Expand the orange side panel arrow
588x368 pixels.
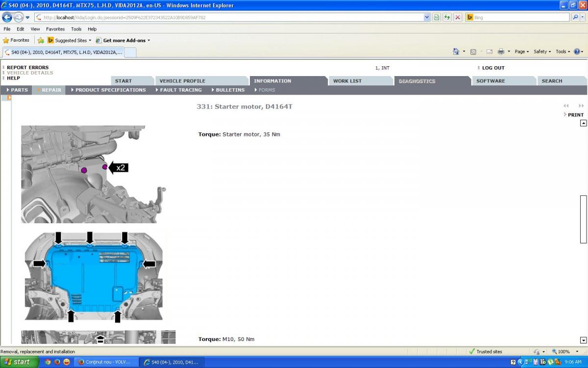pyautogui.click(x=9, y=98)
